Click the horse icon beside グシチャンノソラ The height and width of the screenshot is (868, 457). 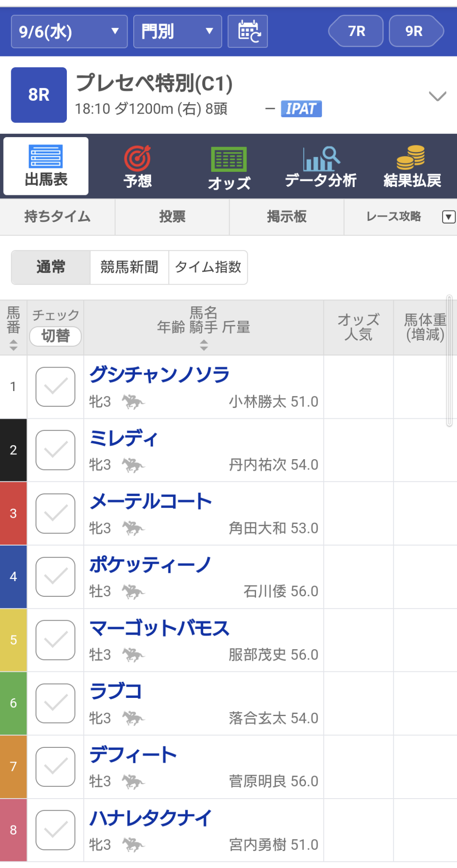coord(133,402)
